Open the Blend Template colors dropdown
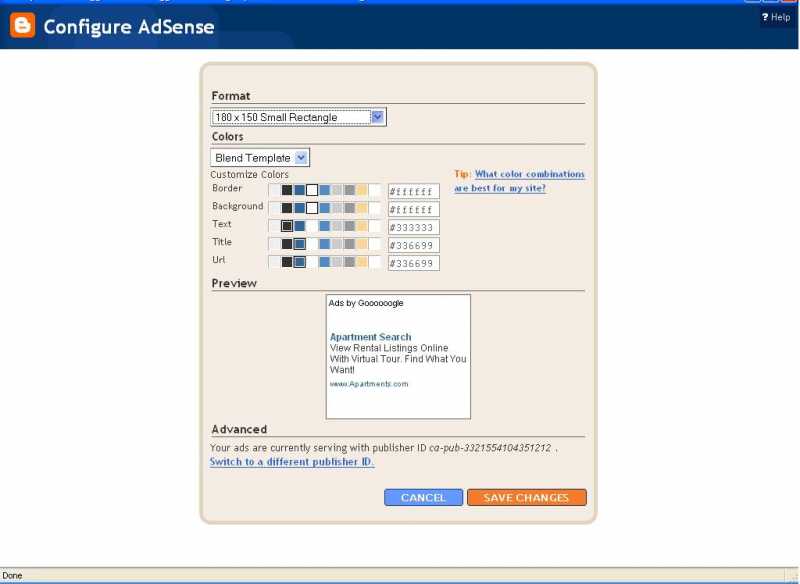800x584 pixels. 258,157
